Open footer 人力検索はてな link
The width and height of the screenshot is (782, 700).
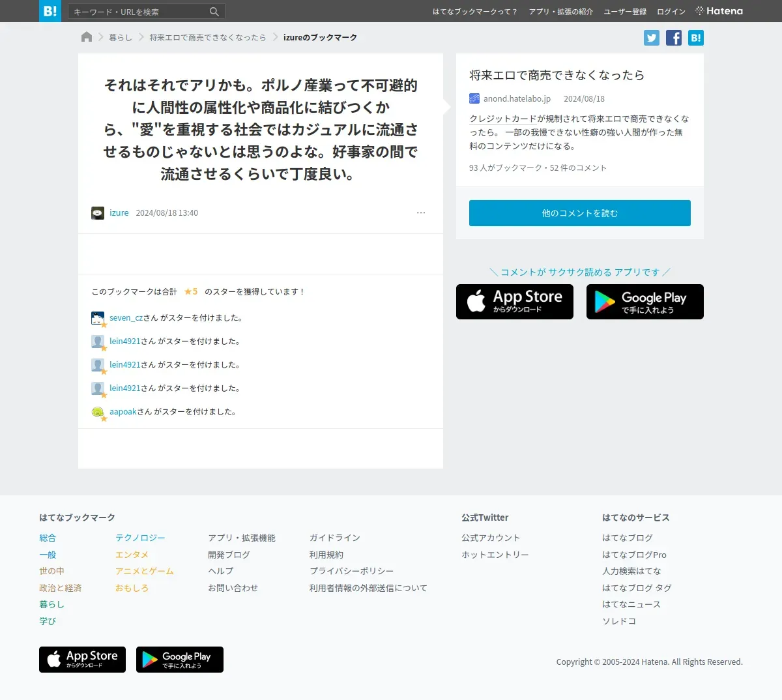coord(631,571)
